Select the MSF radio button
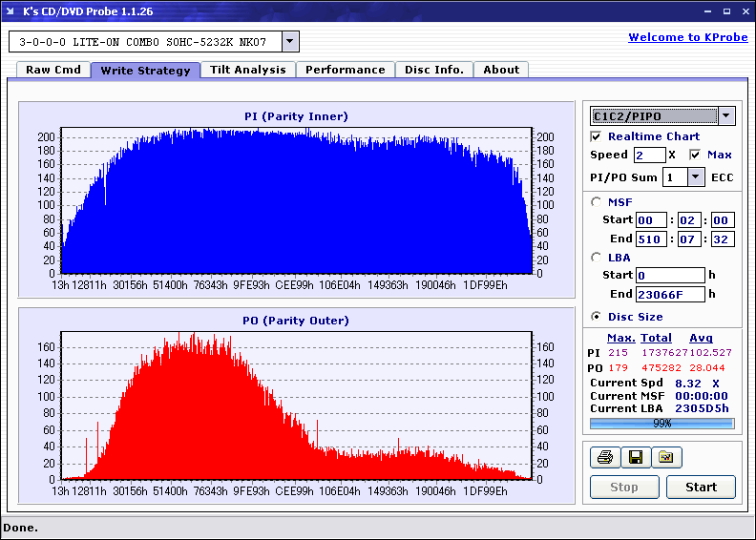756x540 pixels. [597, 201]
